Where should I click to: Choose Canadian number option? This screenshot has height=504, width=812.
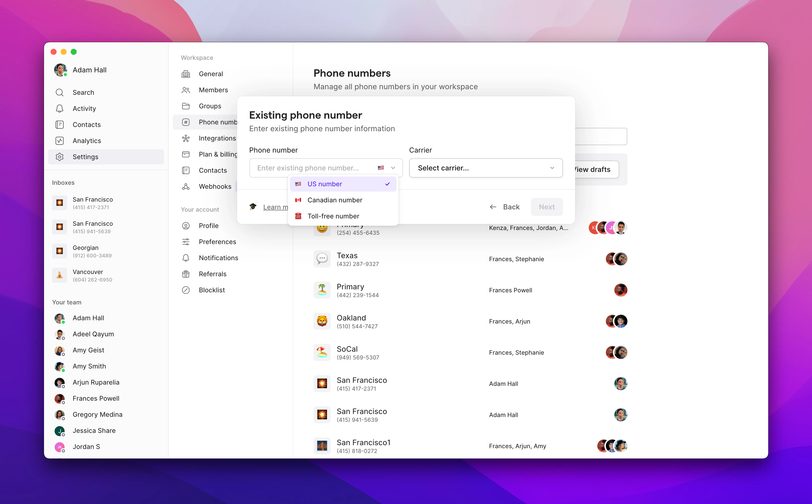[334, 200]
